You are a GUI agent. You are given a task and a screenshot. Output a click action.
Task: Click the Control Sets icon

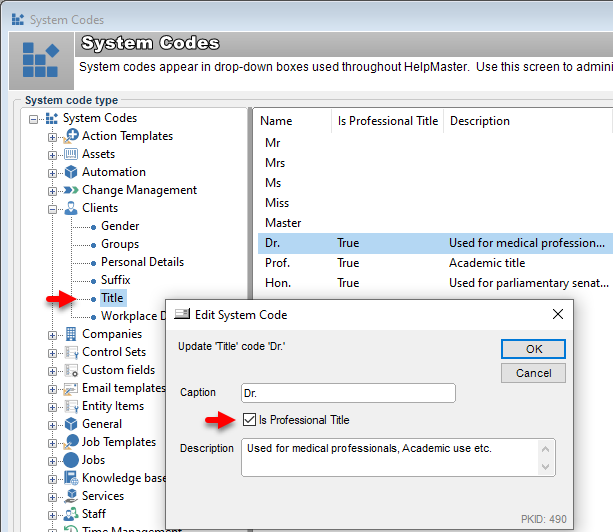(71, 352)
